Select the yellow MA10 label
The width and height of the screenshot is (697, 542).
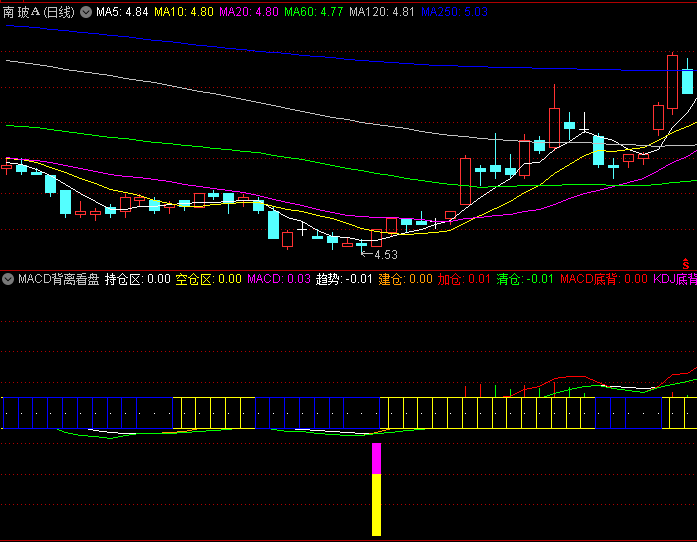(x=184, y=12)
